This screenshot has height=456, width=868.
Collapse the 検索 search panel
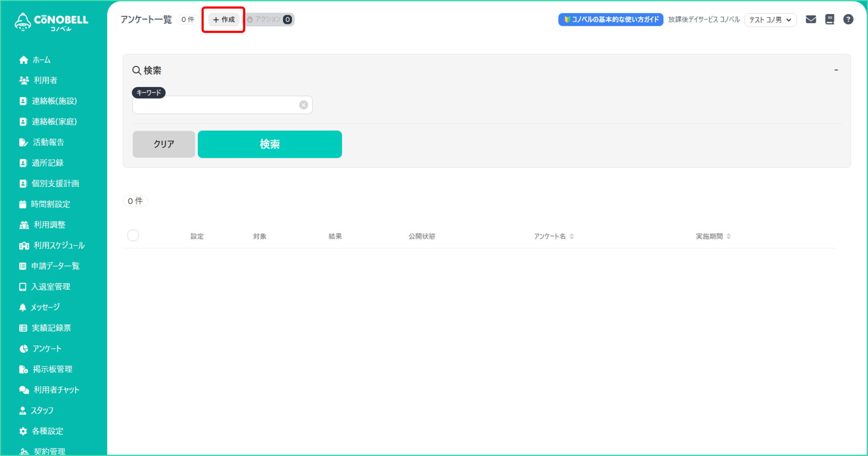tap(836, 70)
